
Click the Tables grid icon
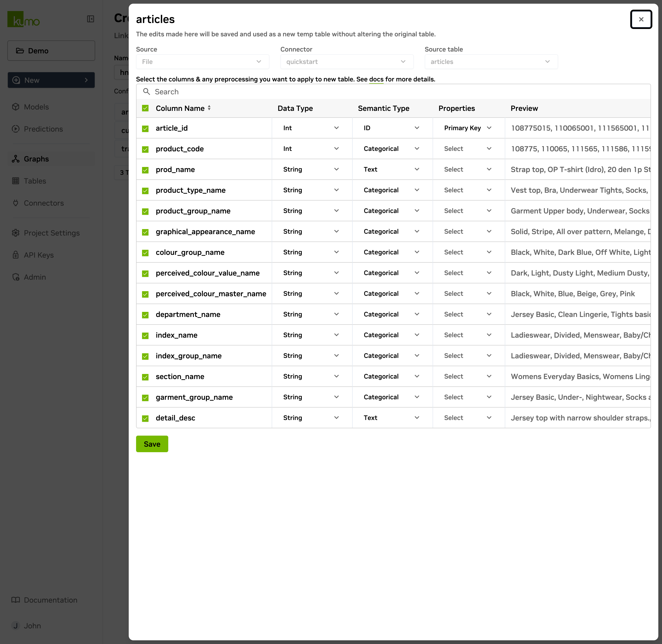[16, 181]
